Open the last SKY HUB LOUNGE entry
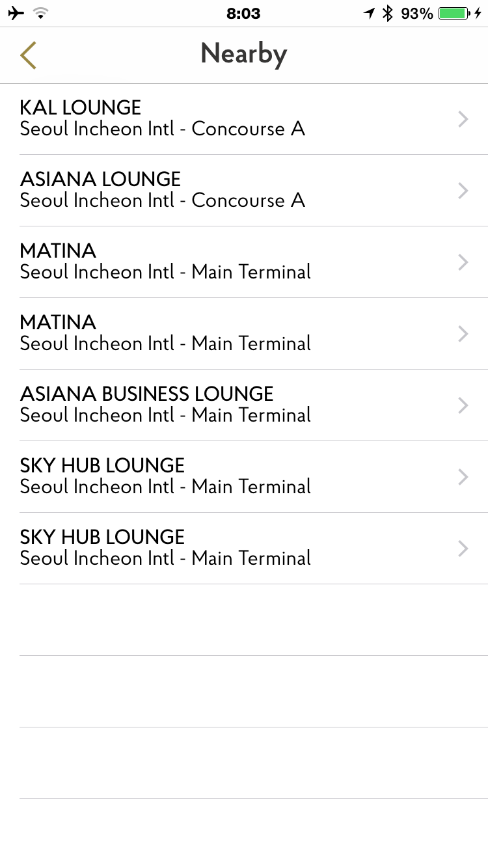 102,537
